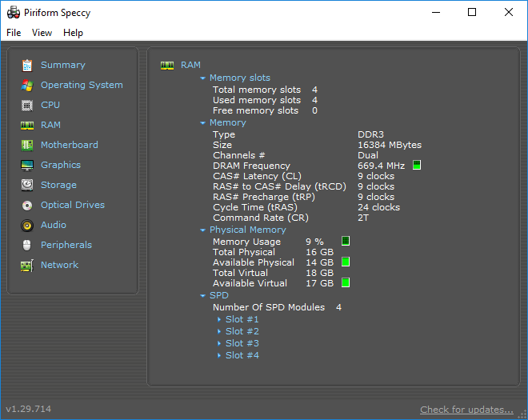Viewport: 528px width, 420px height.
Task: Open the Peripherals section label
Action: pos(66,245)
